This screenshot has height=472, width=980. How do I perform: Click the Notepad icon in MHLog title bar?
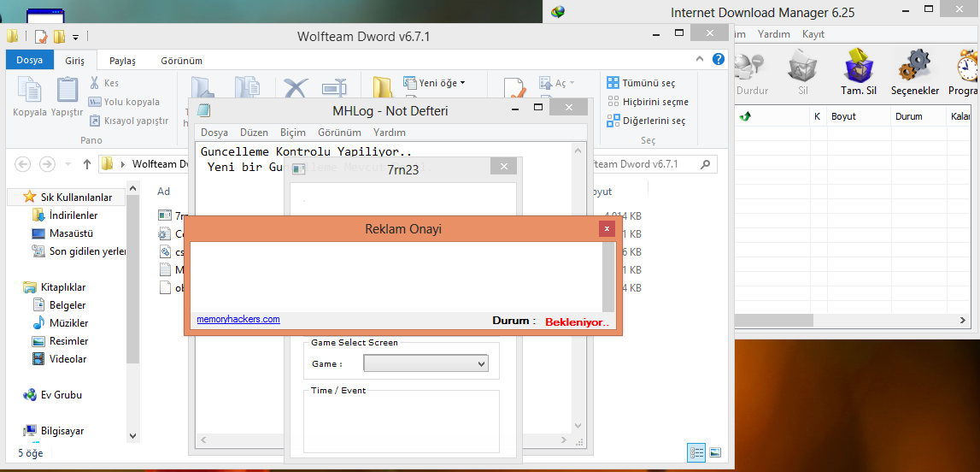203,110
